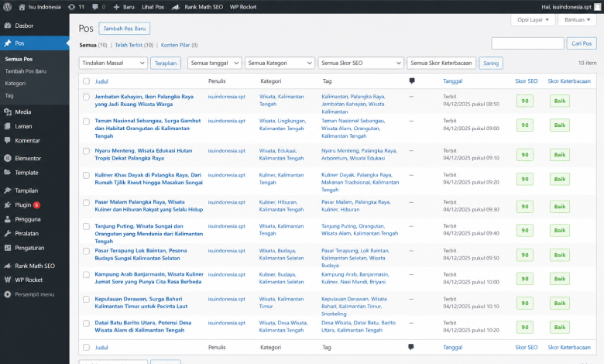Viewport: 604px width, 364px height.
Task: Open the Template folder icon in sidebar
Action: coord(7,173)
